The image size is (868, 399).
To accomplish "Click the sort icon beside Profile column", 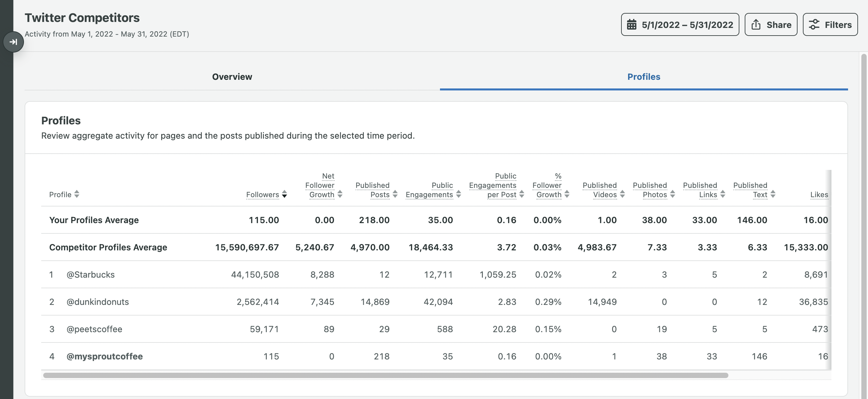I will click(x=77, y=195).
